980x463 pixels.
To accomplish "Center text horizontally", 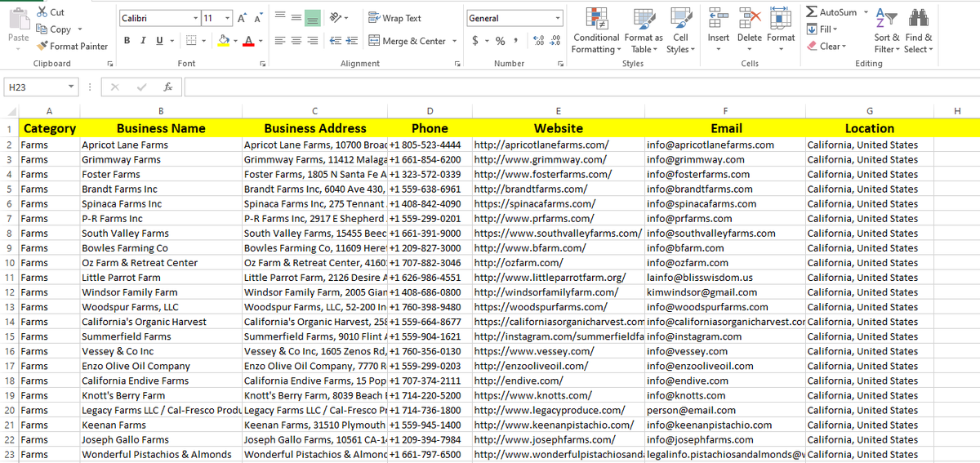I will pos(297,41).
